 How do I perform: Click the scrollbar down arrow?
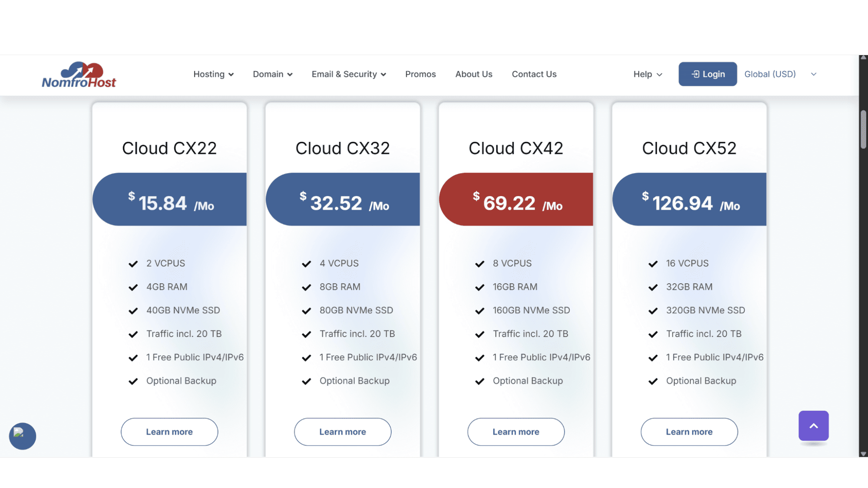[863, 454]
